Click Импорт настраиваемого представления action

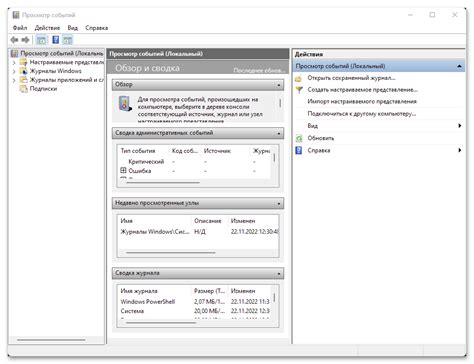tap(362, 101)
